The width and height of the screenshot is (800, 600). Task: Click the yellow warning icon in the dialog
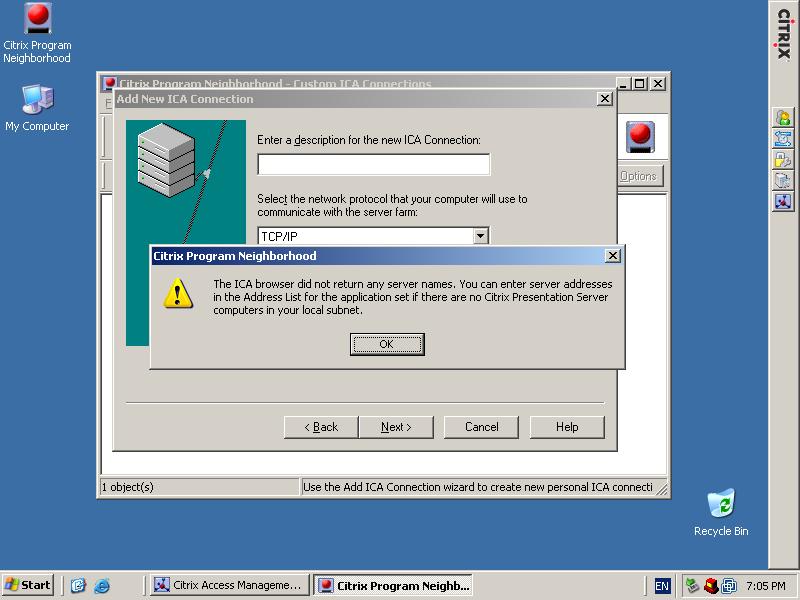point(178,293)
